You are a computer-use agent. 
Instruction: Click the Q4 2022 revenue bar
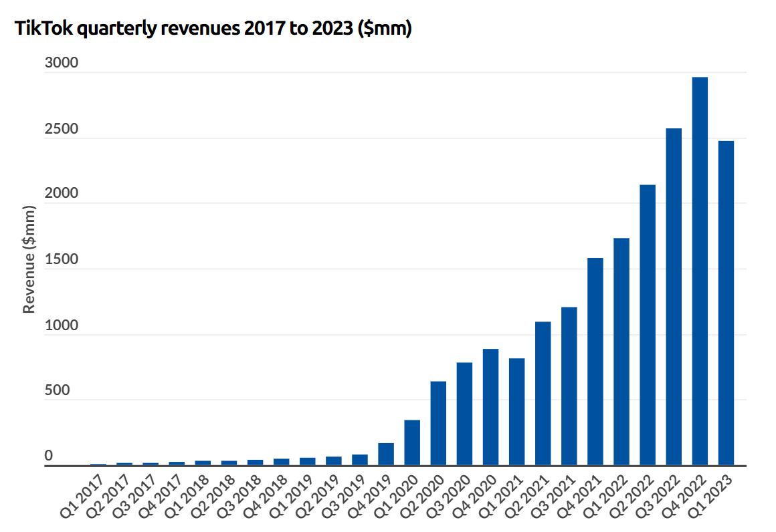tap(700, 271)
